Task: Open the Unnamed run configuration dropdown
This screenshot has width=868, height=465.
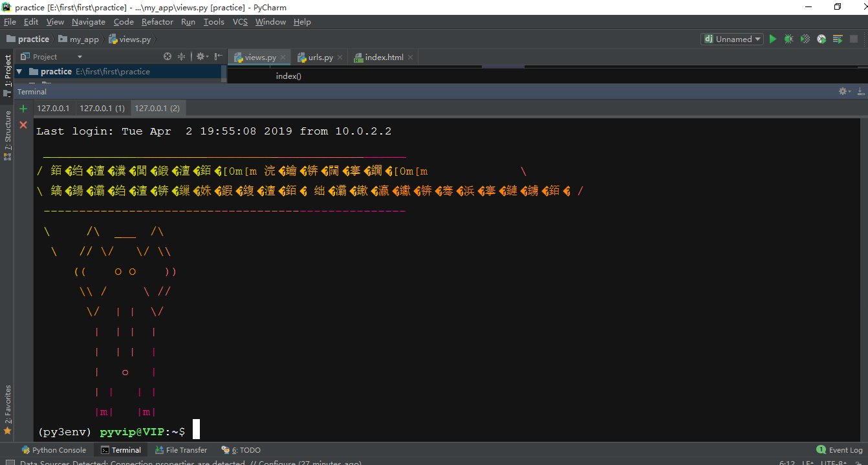Action: click(x=732, y=39)
